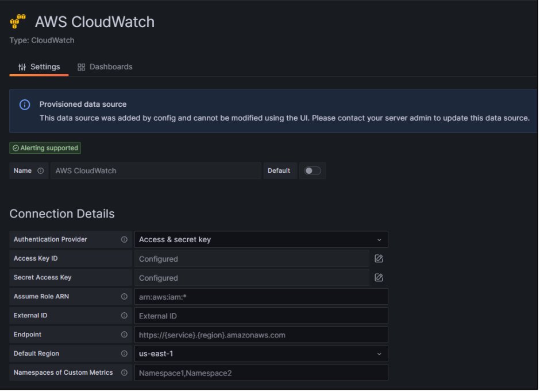Viewport: 540px width, 392px height.
Task: Click the Name input field
Action: pos(156,171)
